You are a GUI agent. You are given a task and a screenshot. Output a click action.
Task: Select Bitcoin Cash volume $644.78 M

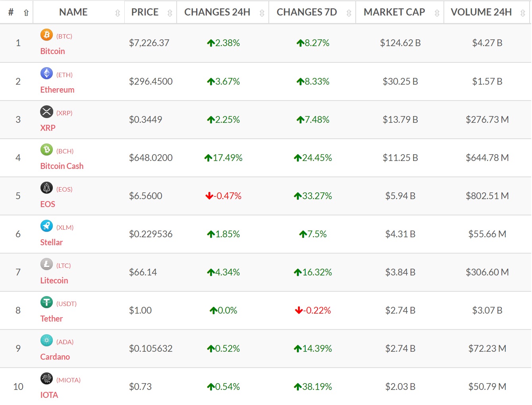[487, 158]
